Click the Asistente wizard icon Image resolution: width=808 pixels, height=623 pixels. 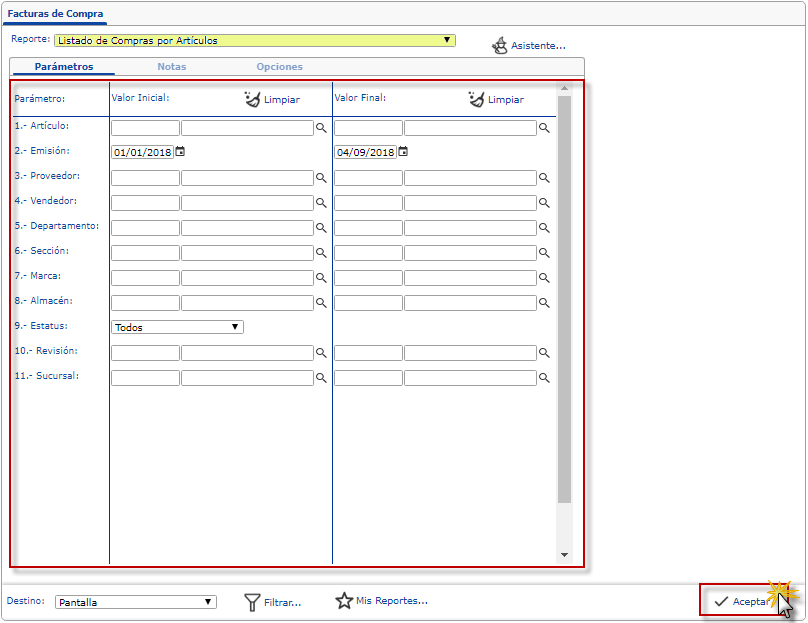[500, 46]
